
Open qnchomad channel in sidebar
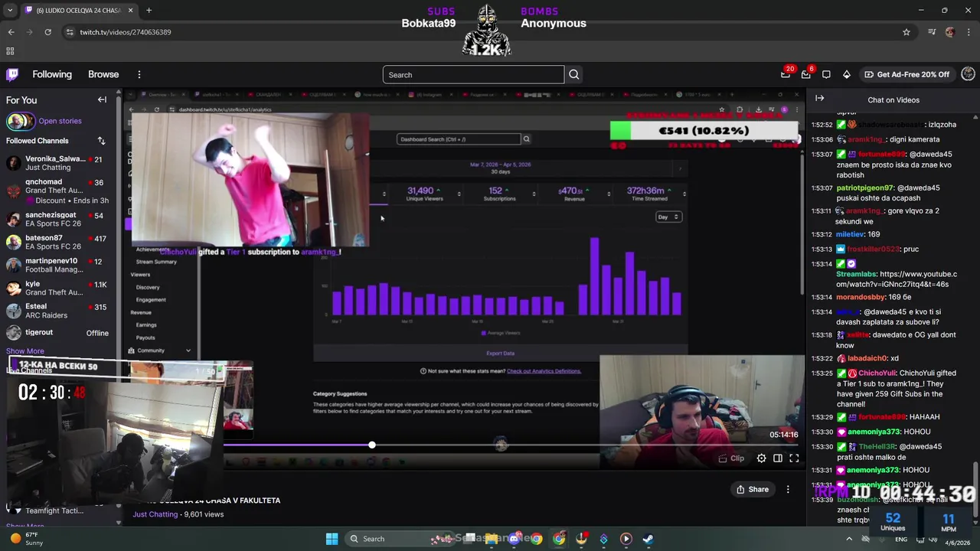[60, 191]
